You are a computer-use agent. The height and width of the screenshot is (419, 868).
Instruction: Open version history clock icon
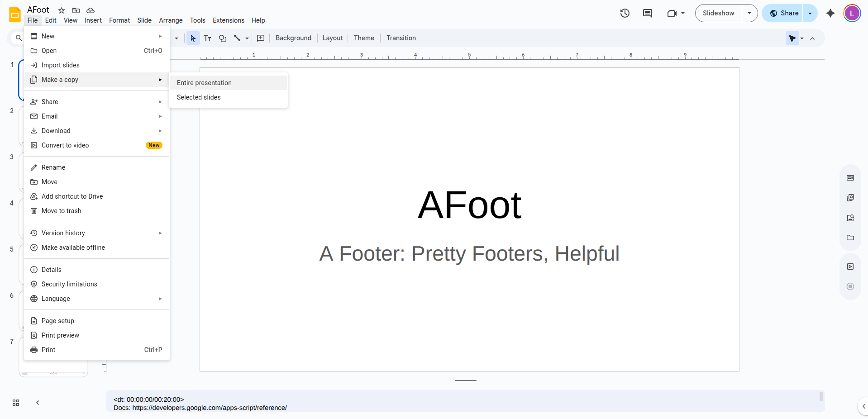625,13
